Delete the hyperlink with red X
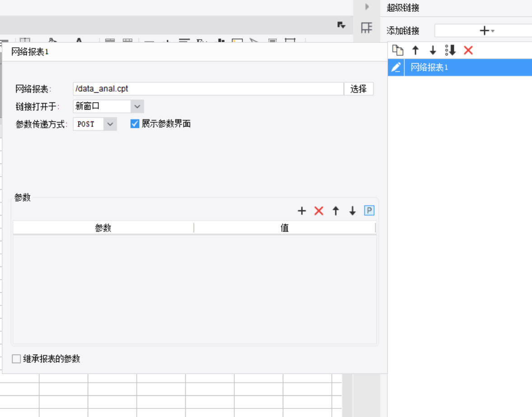Viewport: 532px width, 417px height. click(468, 50)
